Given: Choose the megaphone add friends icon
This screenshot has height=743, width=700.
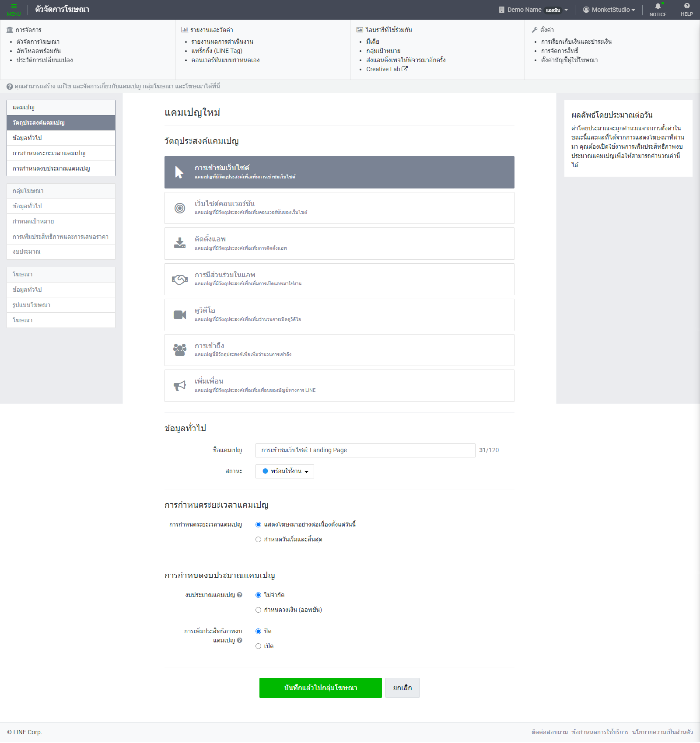Looking at the screenshot, I should coord(180,386).
